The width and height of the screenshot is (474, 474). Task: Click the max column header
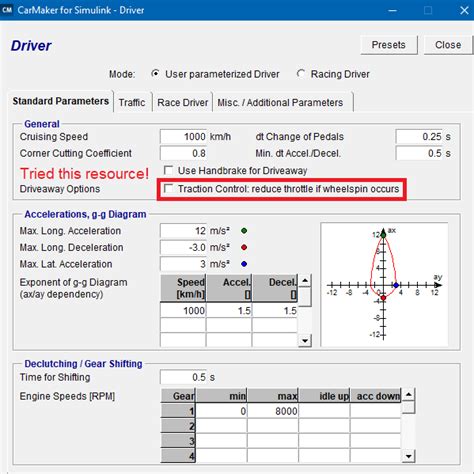(273, 396)
